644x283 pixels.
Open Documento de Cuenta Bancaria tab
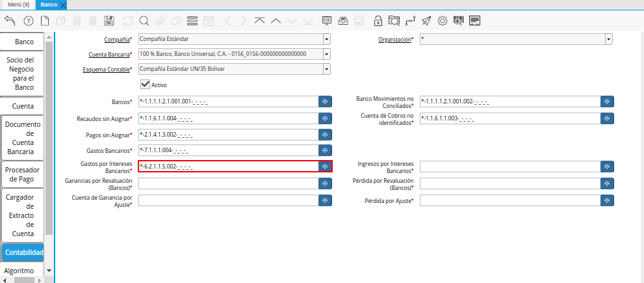pyautogui.click(x=23, y=138)
